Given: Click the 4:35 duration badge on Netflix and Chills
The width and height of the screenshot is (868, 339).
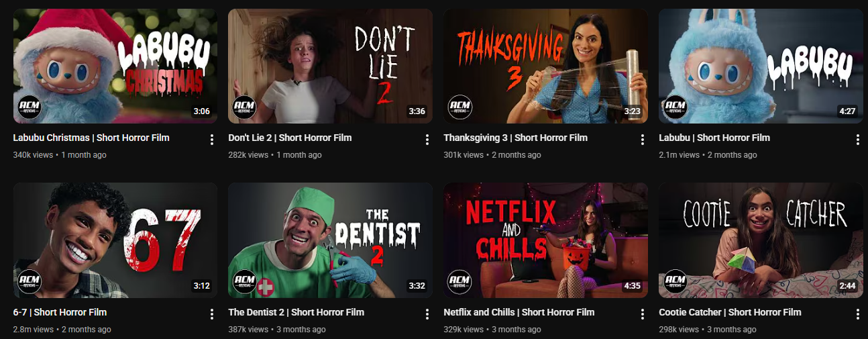Looking at the screenshot, I should tap(633, 286).
